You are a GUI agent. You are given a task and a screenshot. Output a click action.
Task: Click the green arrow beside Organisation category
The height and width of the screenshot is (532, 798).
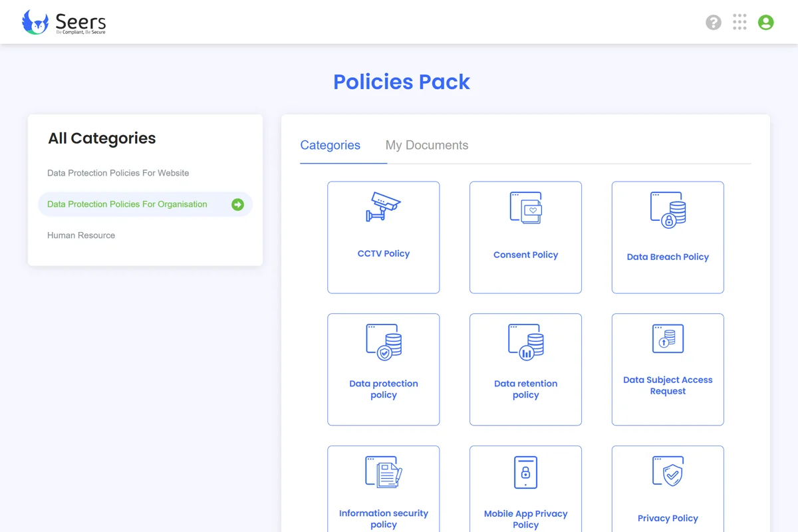point(237,205)
